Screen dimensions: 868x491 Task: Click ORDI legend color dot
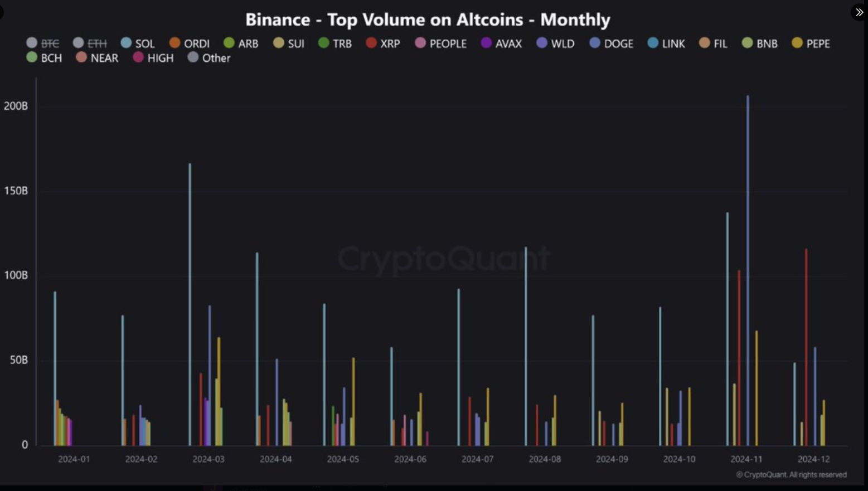[175, 43]
